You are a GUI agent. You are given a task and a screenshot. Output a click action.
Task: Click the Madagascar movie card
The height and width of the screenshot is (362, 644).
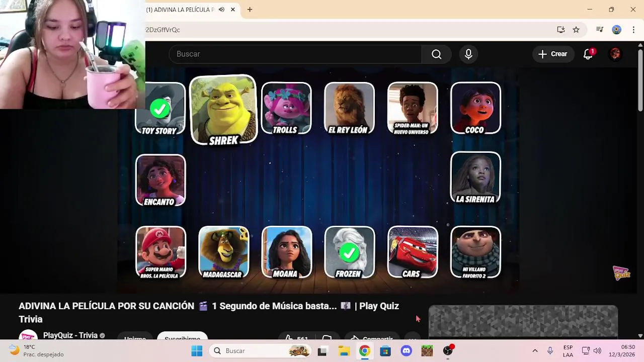pos(223,252)
